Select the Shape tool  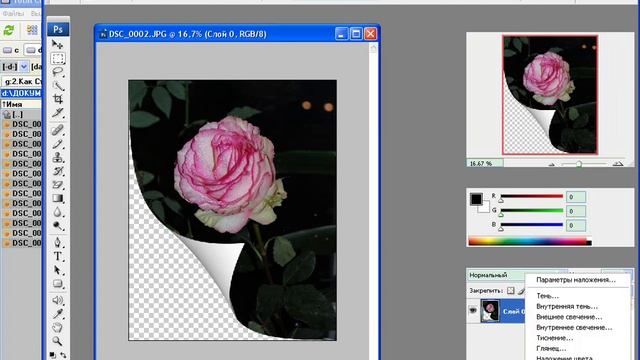58,283
